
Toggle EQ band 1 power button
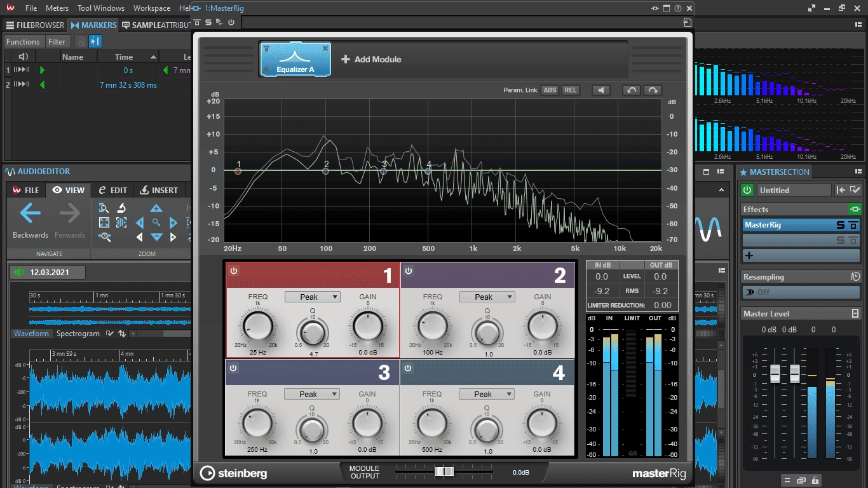(x=234, y=271)
